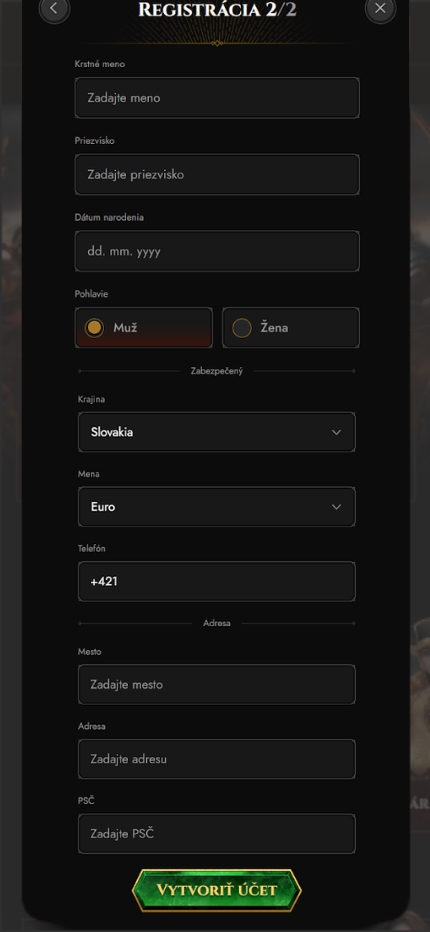
Task: Click the Telefón field with +421
Action: [216, 581]
